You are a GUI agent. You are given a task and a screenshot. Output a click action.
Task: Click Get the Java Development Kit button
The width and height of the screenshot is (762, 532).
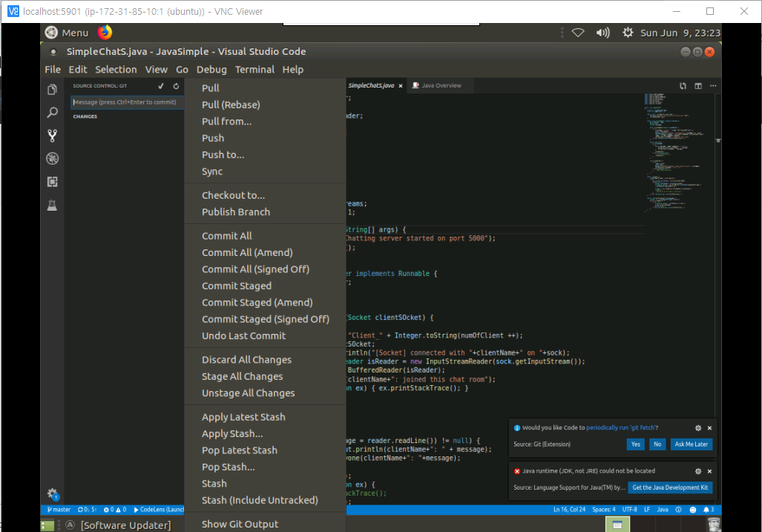670,487
